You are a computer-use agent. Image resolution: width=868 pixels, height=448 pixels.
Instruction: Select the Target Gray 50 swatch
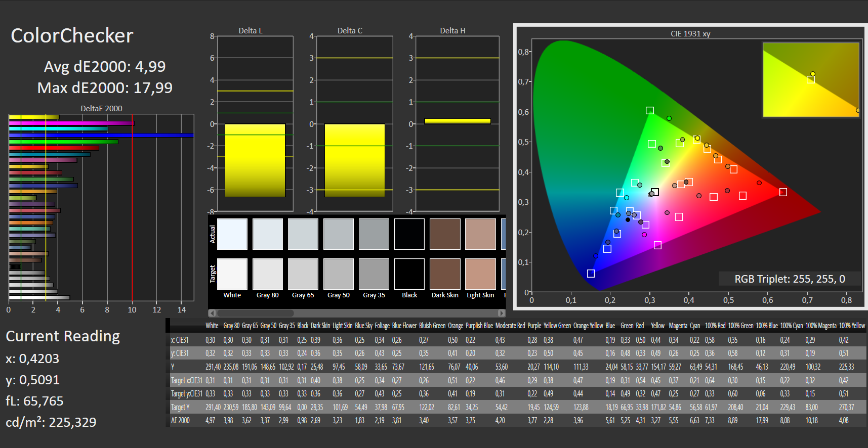pos(339,274)
